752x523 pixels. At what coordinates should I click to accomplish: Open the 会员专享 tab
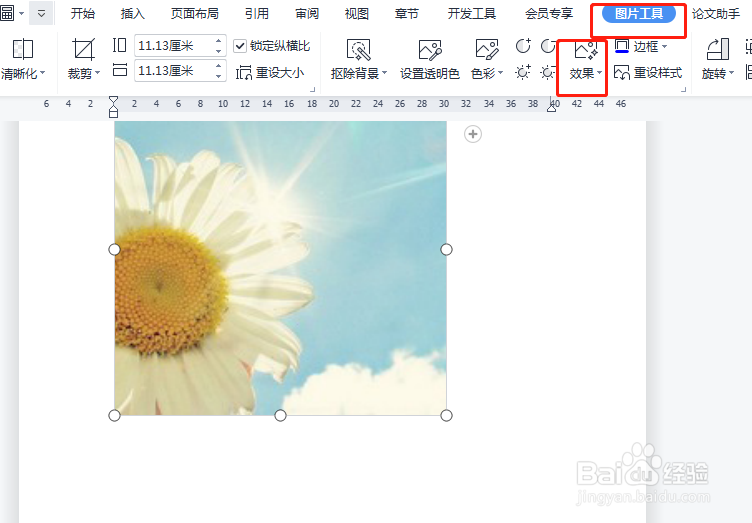click(x=549, y=13)
